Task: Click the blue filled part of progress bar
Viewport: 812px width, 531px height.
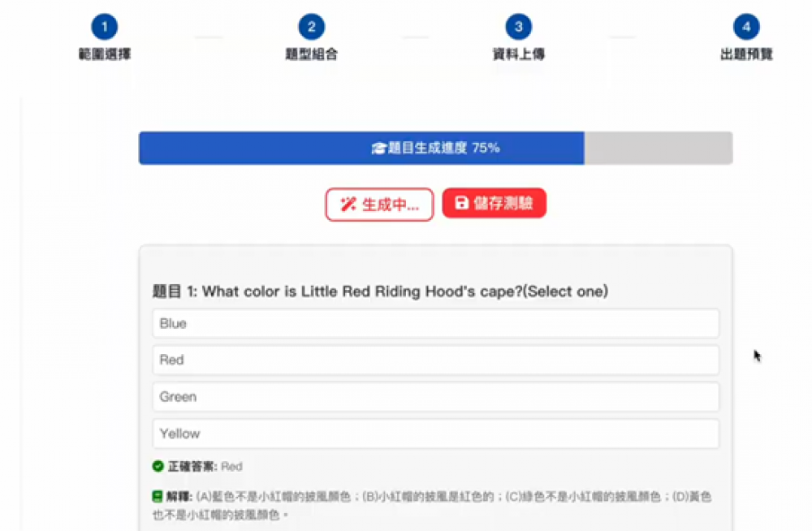Action: (244, 149)
